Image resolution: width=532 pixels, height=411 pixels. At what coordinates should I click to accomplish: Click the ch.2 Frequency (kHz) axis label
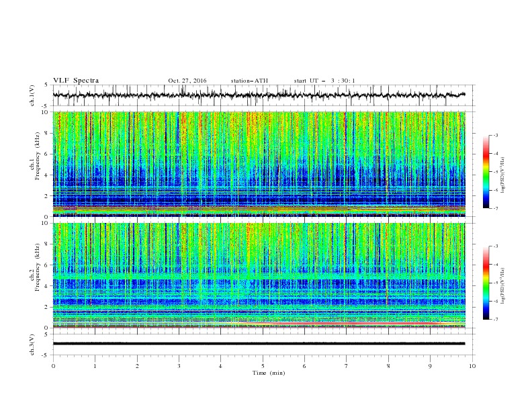click(35, 267)
